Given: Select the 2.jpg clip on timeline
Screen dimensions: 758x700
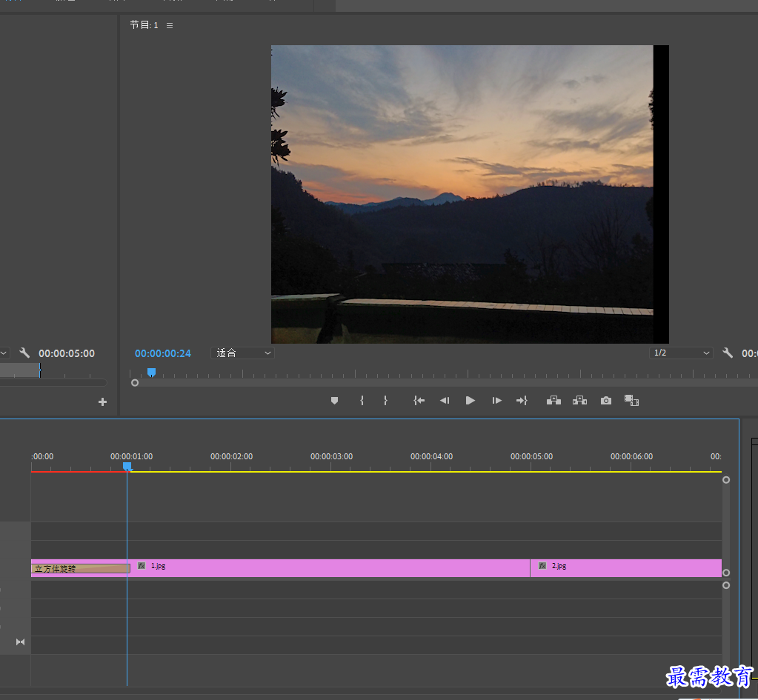Looking at the screenshot, I should (x=626, y=568).
